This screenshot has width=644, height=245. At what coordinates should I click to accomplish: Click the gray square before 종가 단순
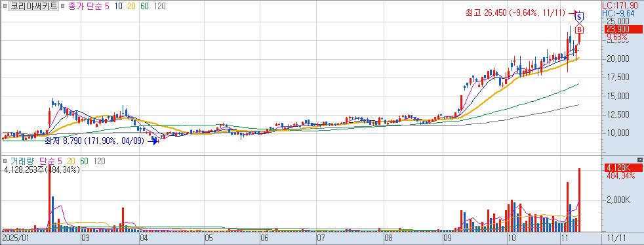tap(63, 7)
